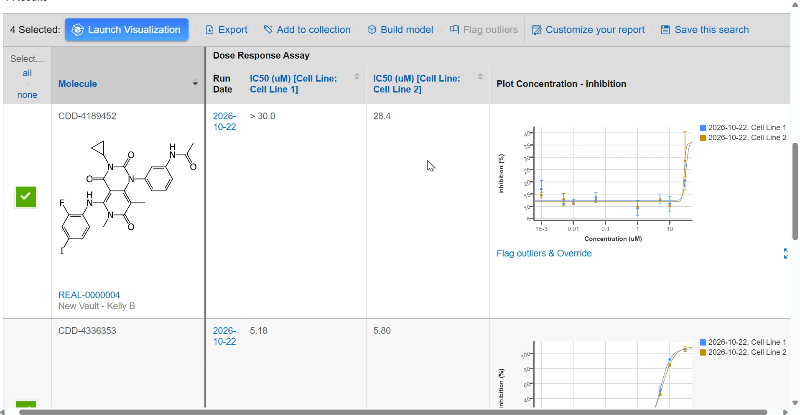Click the 28.4 IC50 value
The height and width of the screenshot is (415, 800).
pyautogui.click(x=382, y=116)
